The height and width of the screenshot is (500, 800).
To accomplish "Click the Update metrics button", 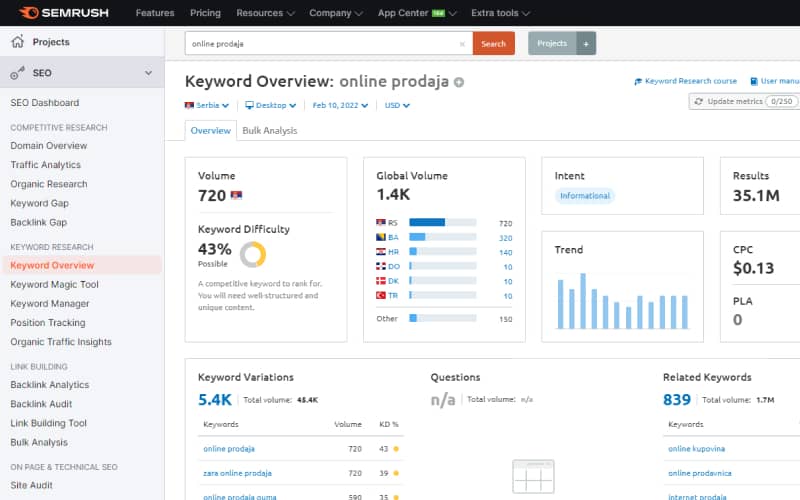I will tap(744, 102).
